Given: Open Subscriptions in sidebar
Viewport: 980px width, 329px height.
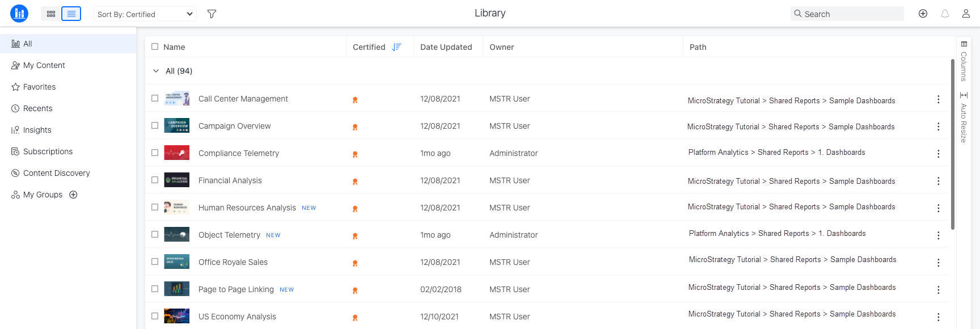Looking at the screenshot, I should (x=48, y=151).
